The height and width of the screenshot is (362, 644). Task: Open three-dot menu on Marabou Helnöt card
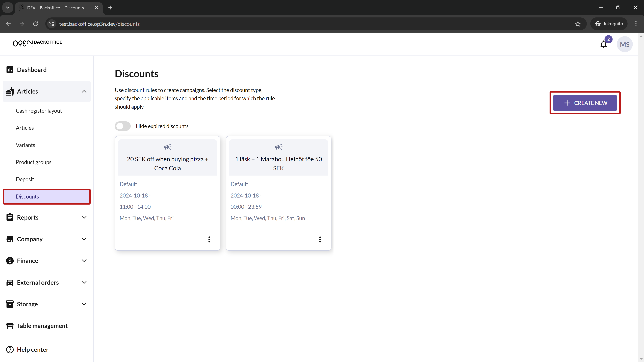[320, 239]
